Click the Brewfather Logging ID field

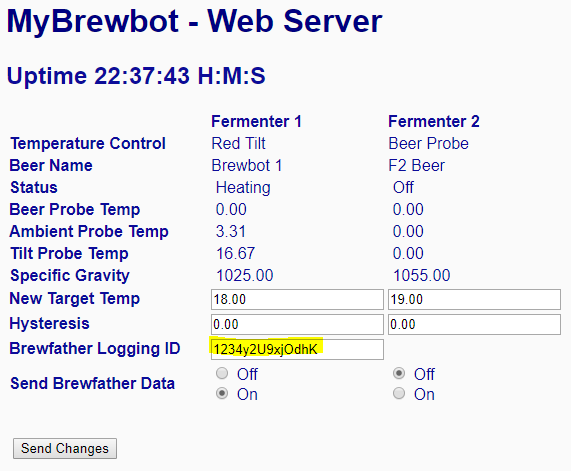(297, 349)
